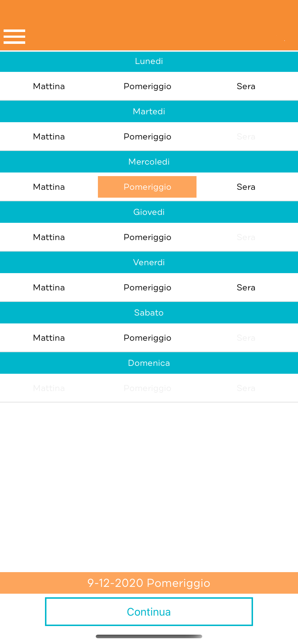Select Mattina slot under Giovedi
298x644 pixels.
(x=49, y=237)
